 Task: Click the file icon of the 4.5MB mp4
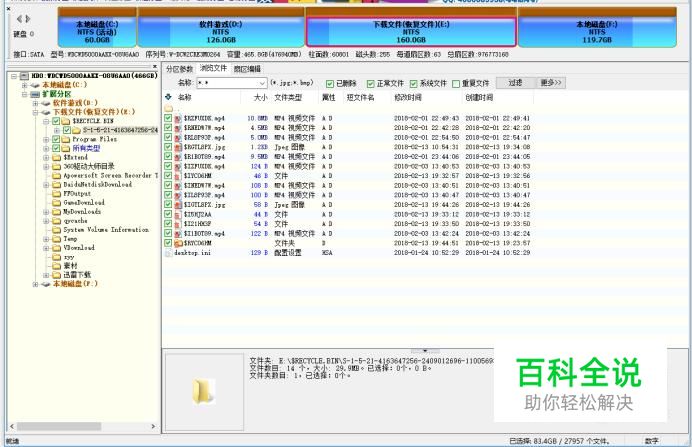click(x=178, y=128)
